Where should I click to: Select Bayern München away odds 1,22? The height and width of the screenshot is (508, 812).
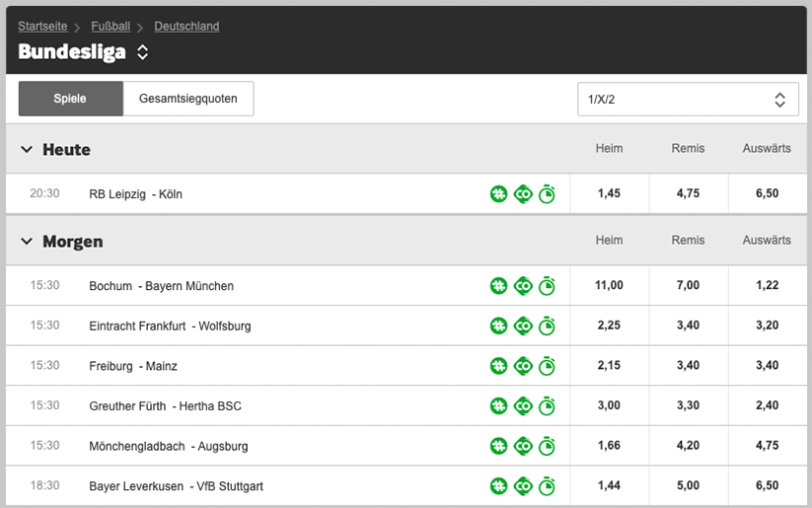(x=768, y=285)
